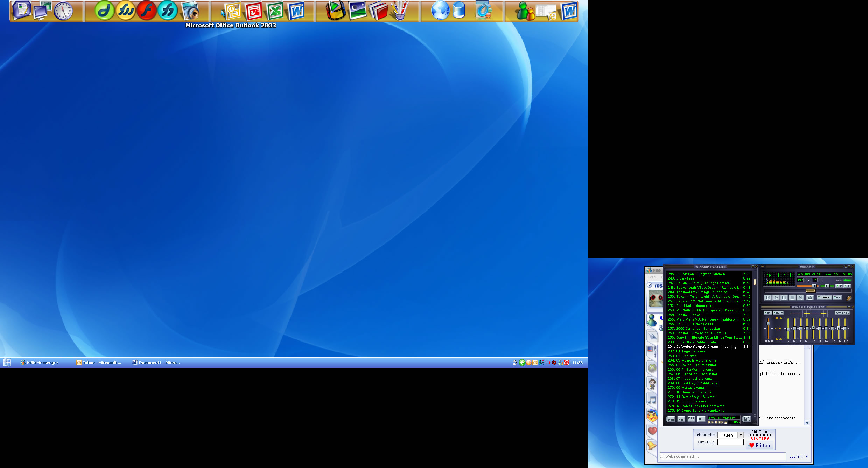Screen dimensions: 868x468
Task: Open the Datei menu in MSN
Action: (652, 277)
